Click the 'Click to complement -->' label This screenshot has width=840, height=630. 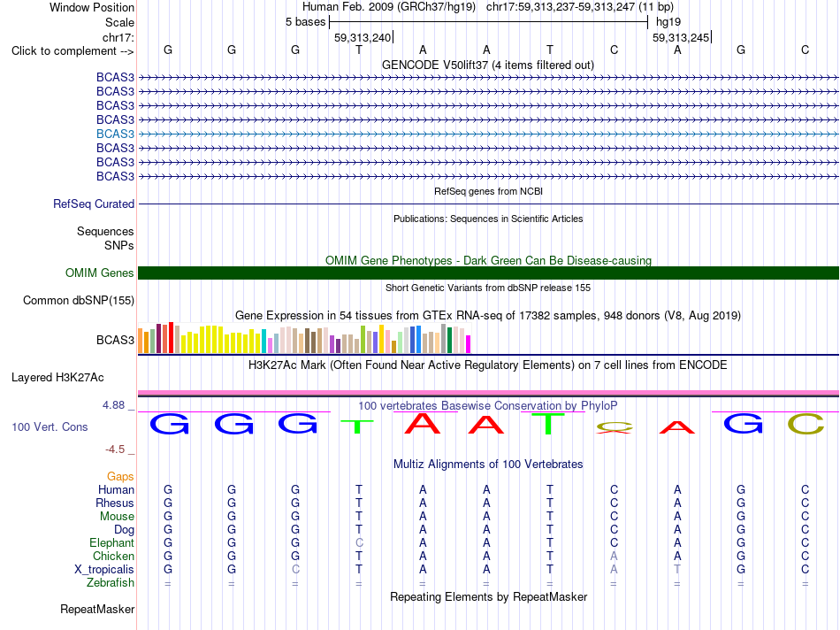click(73, 51)
